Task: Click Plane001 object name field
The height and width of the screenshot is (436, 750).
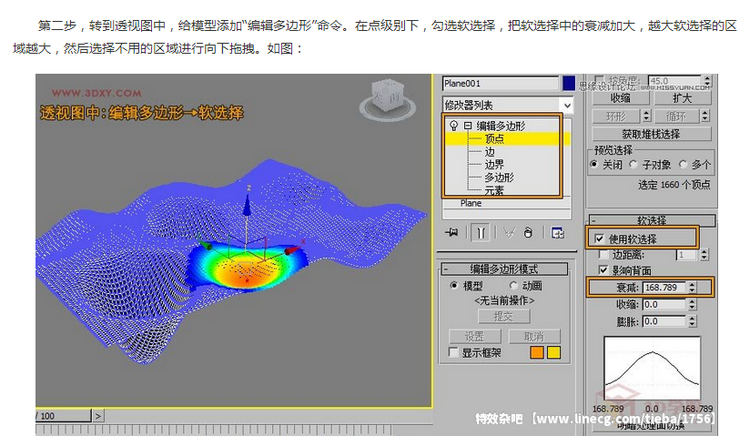Action: (x=500, y=84)
